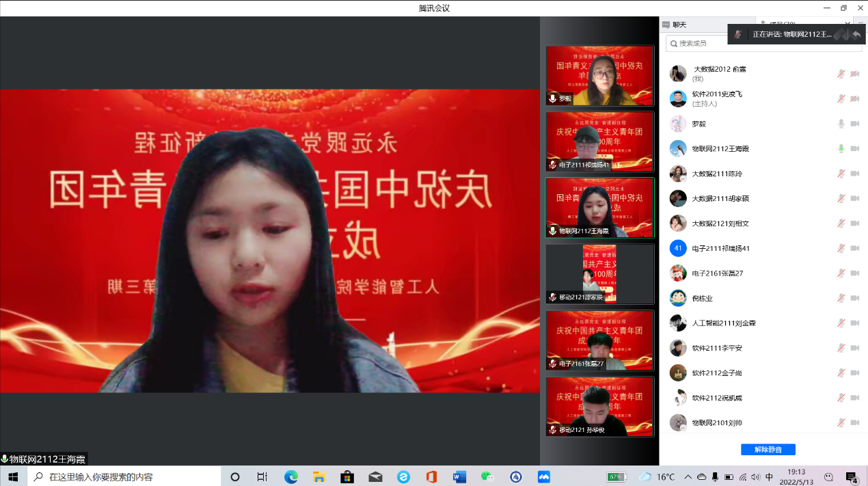This screenshot has height=486, width=868.
Task: Toggle muted microphone for 软件2011史凌飞
Action: (x=841, y=98)
